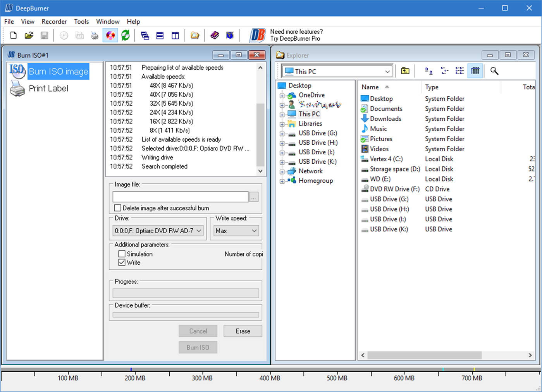Click the Cascade windows toolbar icon
Viewport: 542px width, 392px height.
pos(145,36)
